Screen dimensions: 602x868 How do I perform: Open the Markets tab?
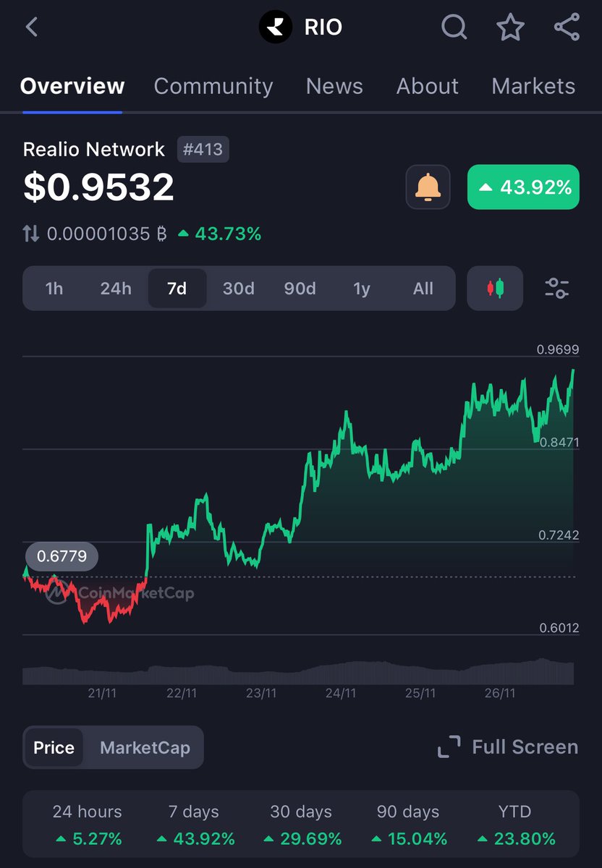click(533, 86)
